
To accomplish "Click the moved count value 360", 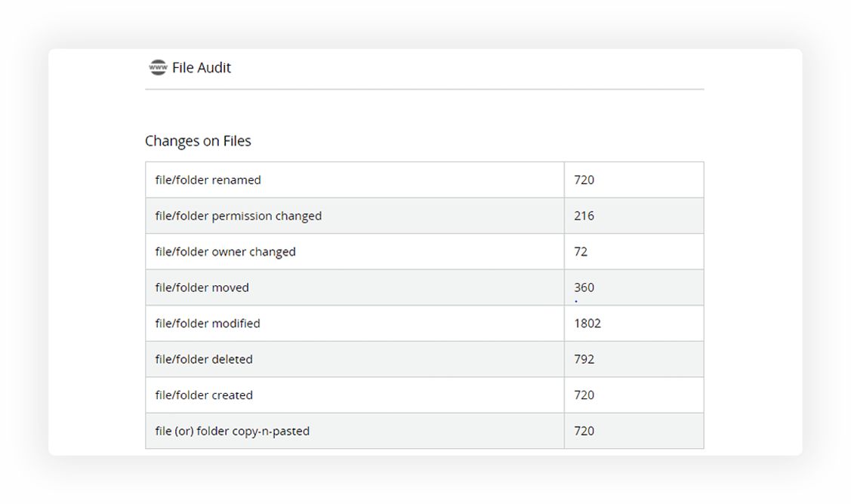I will (584, 287).
